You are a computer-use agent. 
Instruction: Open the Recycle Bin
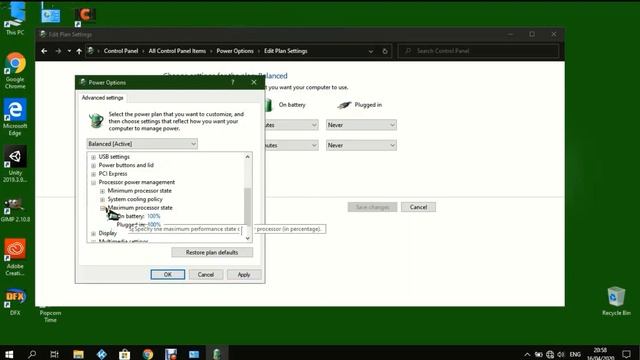(616, 301)
